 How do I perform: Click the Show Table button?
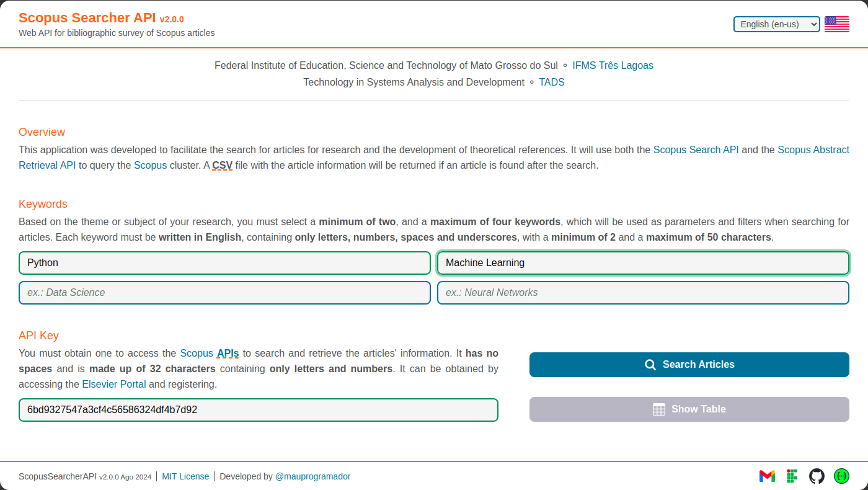pyautogui.click(x=689, y=409)
